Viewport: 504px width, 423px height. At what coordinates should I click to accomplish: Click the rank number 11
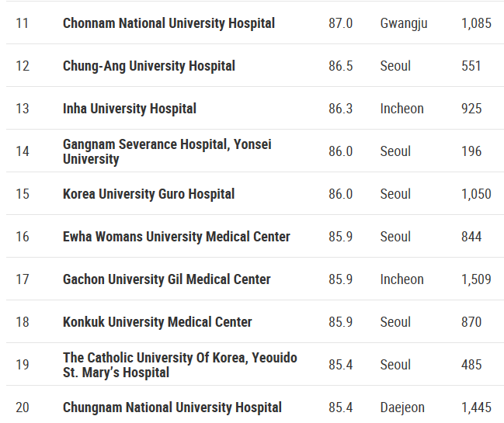[x=22, y=23]
